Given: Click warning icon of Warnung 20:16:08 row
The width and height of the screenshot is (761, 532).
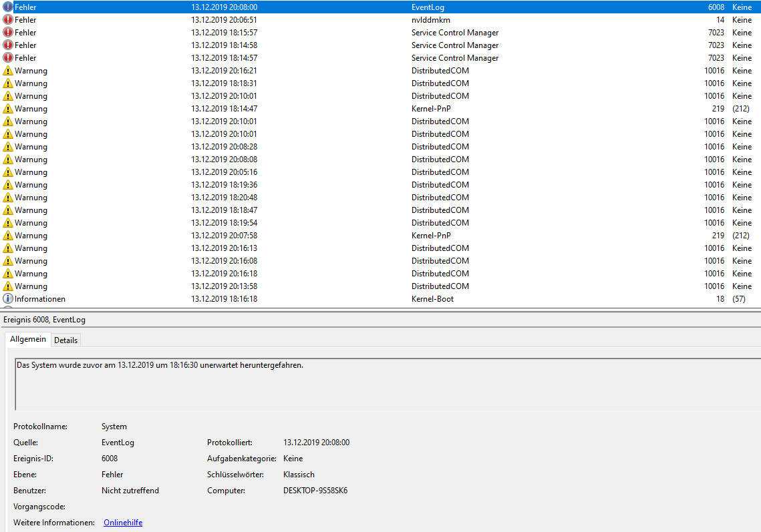Looking at the screenshot, I should (8, 260).
